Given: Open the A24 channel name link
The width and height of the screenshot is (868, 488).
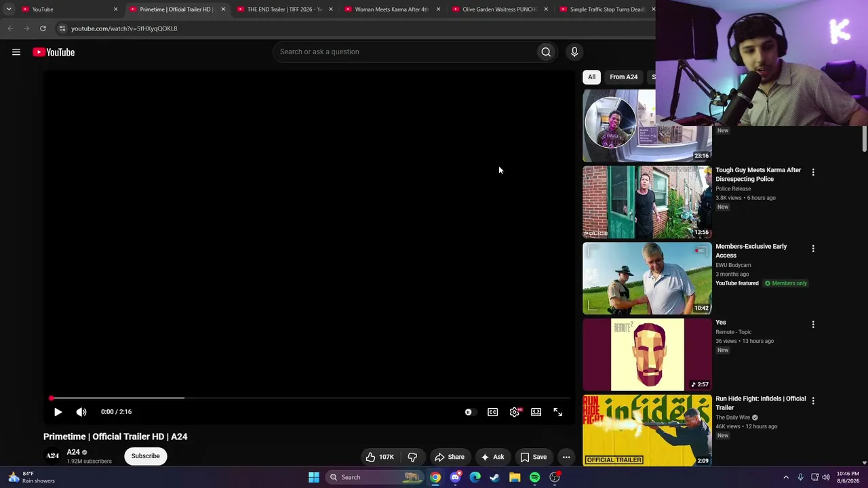Looking at the screenshot, I should pos(73,452).
